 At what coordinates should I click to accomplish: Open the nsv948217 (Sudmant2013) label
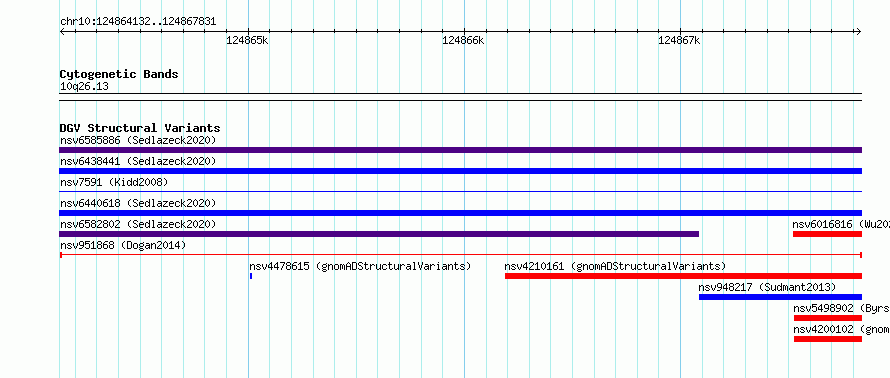[x=767, y=287]
